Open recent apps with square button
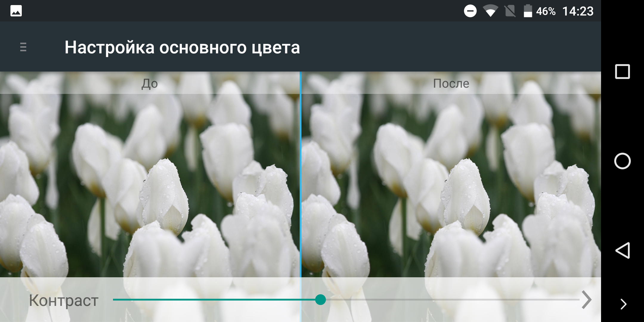The width and height of the screenshot is (644, 322). [x=623, y=72]
